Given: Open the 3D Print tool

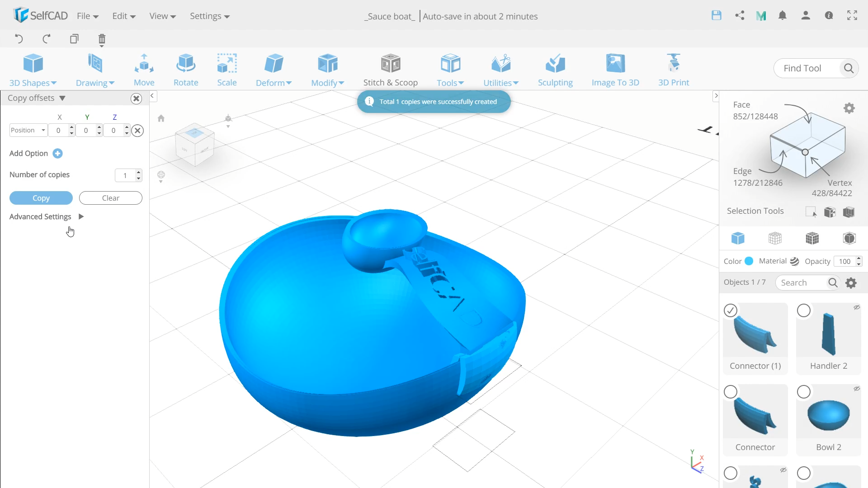Looking at the screenshot, I should [x=674, y=70].
